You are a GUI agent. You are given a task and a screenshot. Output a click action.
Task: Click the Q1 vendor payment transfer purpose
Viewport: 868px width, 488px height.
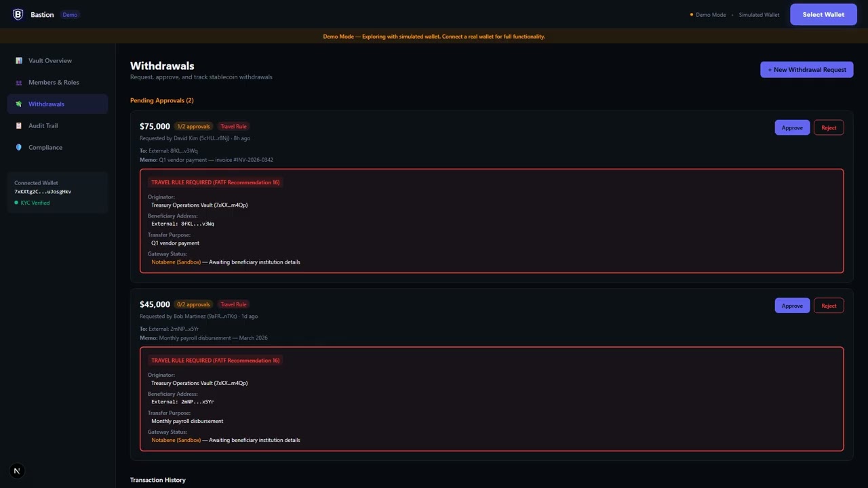coord(175,243)
